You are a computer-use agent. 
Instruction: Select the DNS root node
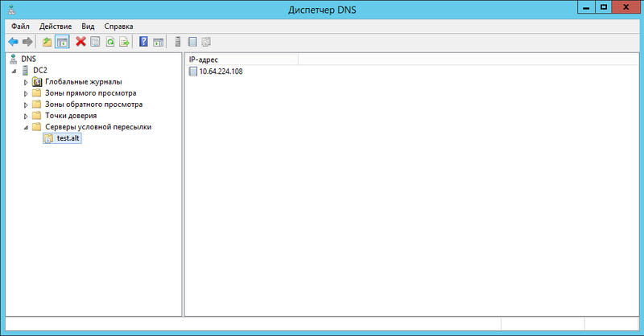(29, 59)
